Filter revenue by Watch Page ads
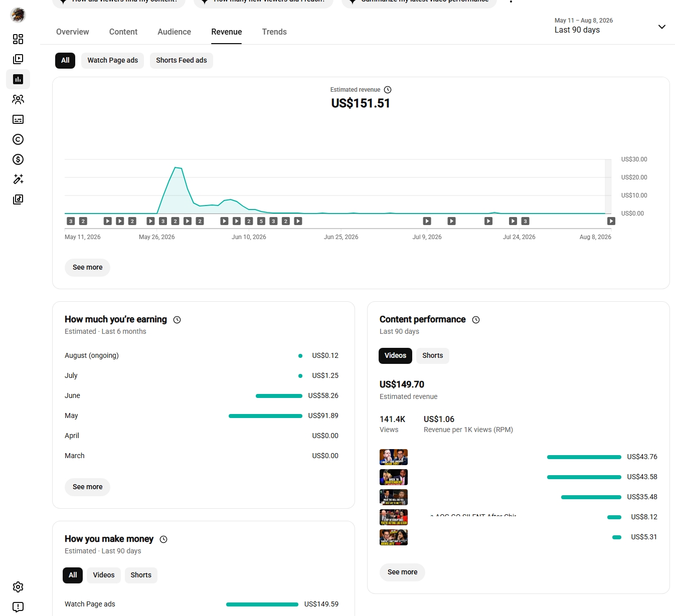Image resolution: width=675 pixels, height=616 pixels. 113,60
